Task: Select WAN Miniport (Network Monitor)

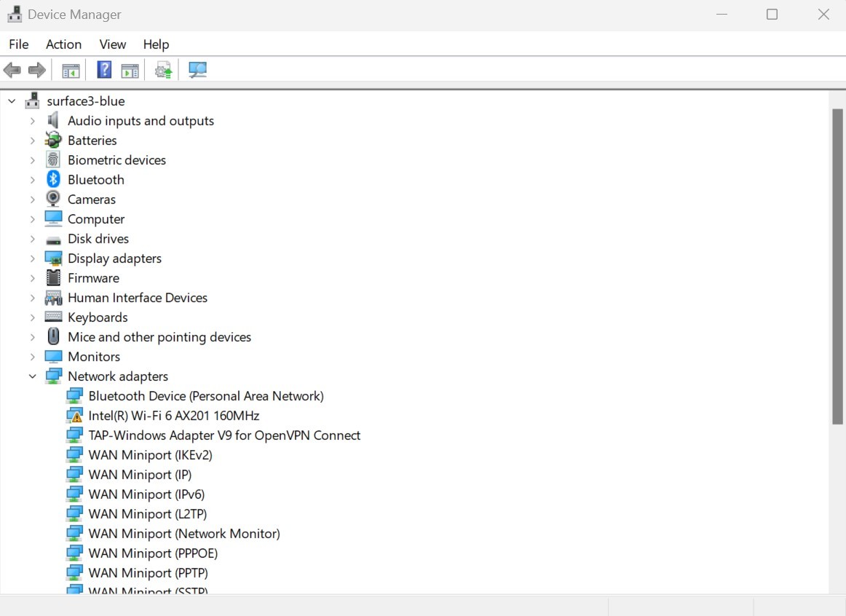Action: click(184, 534)
